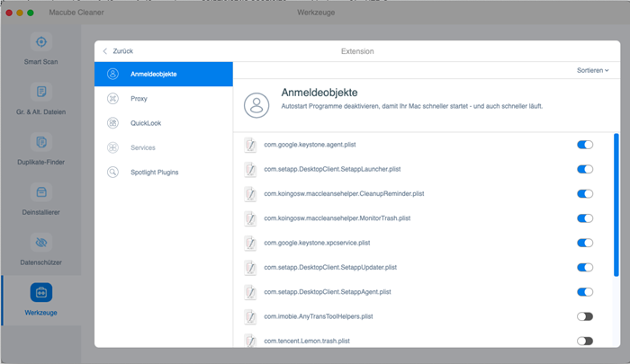The image size is (630, 364).
Task: Click the Spotlight Plugins magnifier icon
Action: point(112,173)
